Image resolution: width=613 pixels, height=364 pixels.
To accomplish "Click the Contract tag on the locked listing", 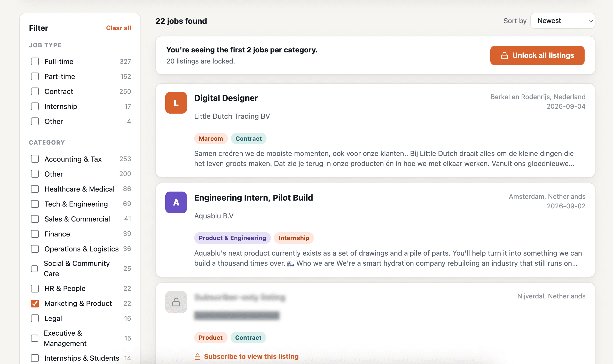I will pyautogui.click(x=248, y=338).
